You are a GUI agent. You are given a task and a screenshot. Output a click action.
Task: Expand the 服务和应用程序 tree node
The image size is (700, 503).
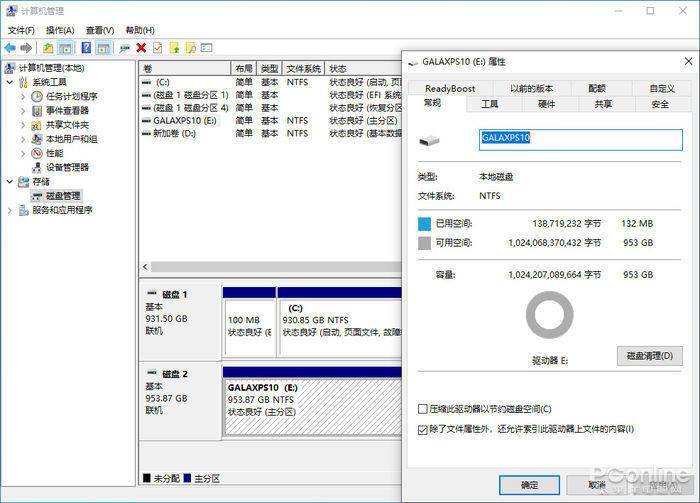10,210
